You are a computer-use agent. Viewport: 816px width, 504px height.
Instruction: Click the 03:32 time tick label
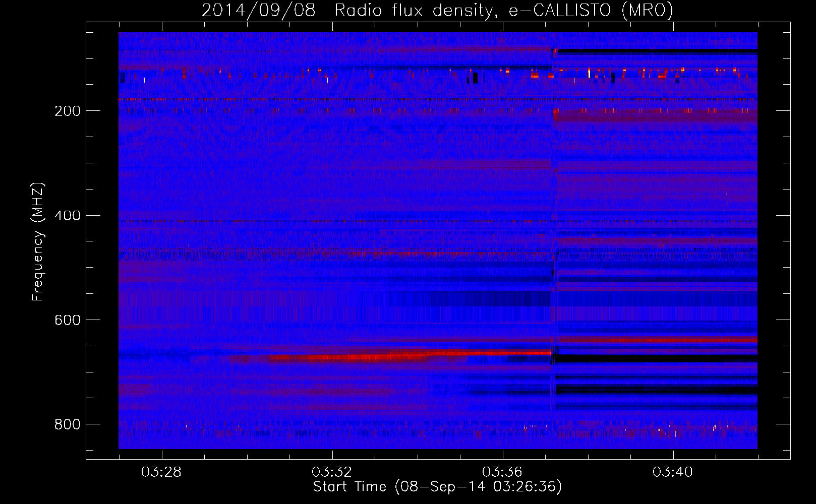[332, 472]
